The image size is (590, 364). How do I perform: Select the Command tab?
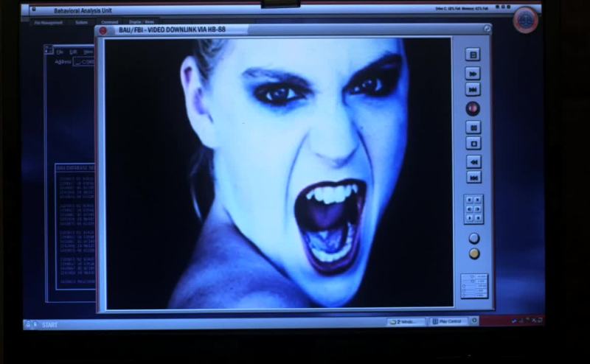pos(109,22)
